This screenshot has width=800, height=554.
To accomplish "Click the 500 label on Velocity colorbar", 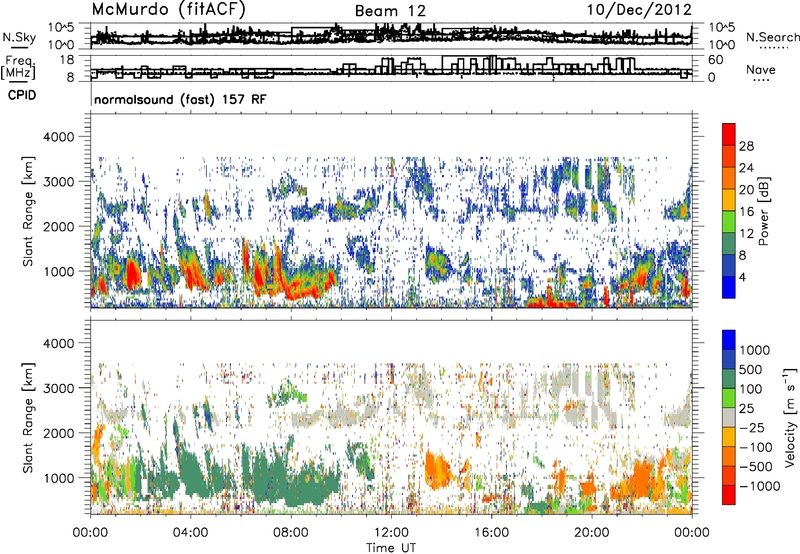I will [x=752, y=370].
